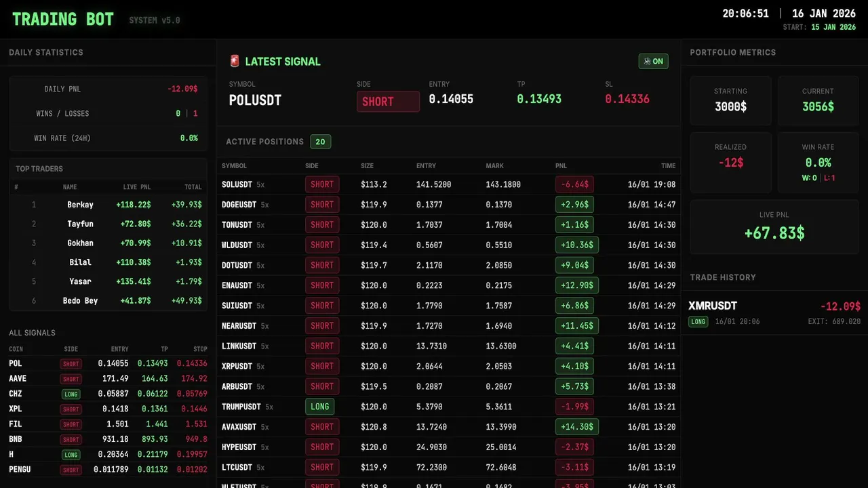Sort top traders by TOTAL header

pos(193,187)
